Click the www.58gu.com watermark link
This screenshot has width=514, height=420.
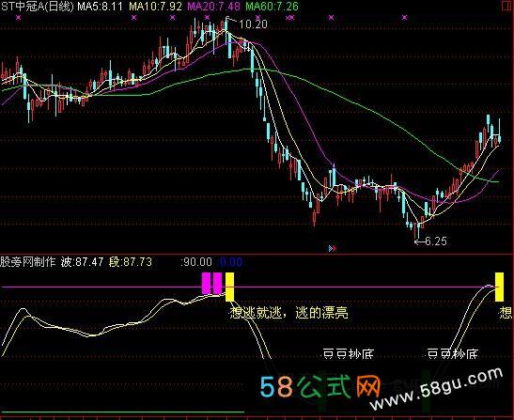tap(436, 388)
